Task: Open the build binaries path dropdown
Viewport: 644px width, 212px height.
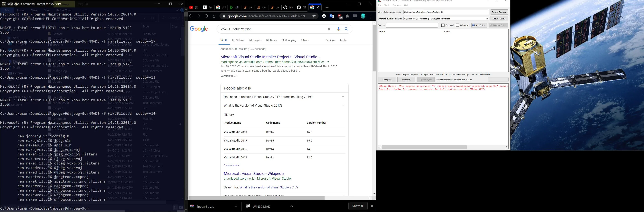Action: [x=487, y=19]
